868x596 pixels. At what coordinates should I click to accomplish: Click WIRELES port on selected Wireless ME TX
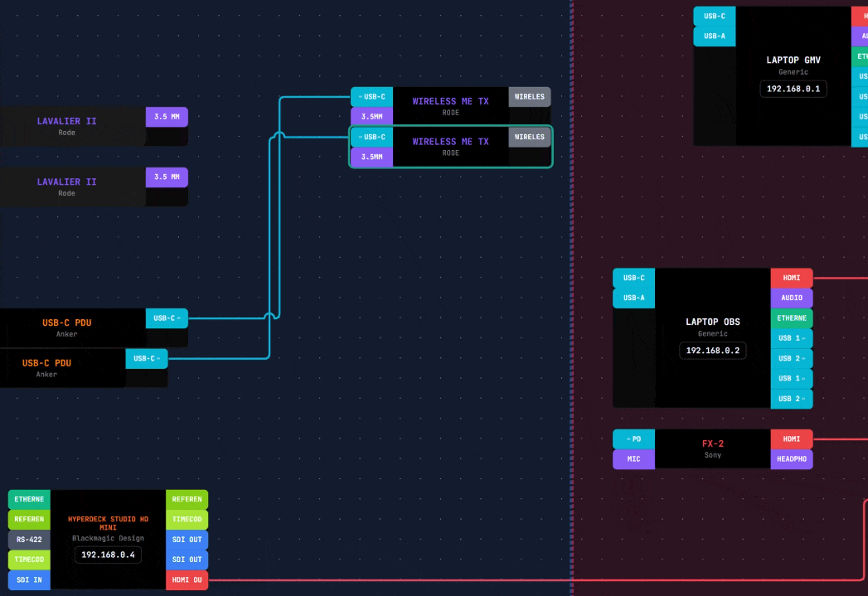pyautogui.click(x=529, y=137)
